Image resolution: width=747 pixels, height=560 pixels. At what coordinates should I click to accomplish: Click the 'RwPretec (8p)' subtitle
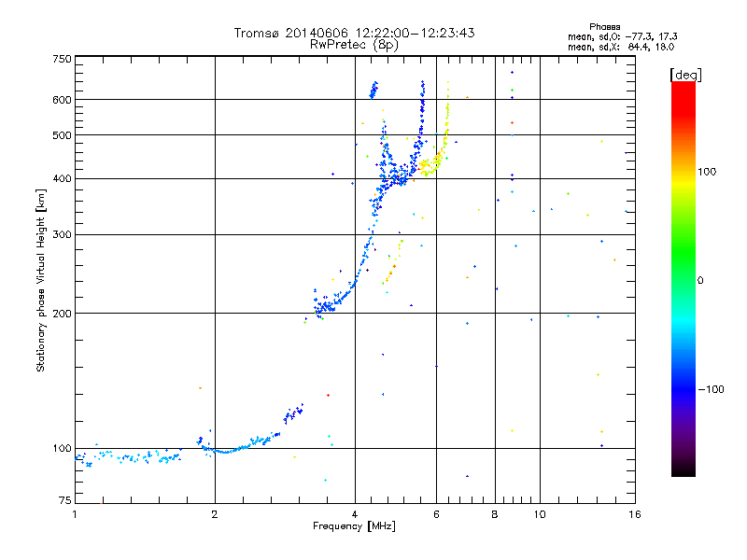[354, 45]
